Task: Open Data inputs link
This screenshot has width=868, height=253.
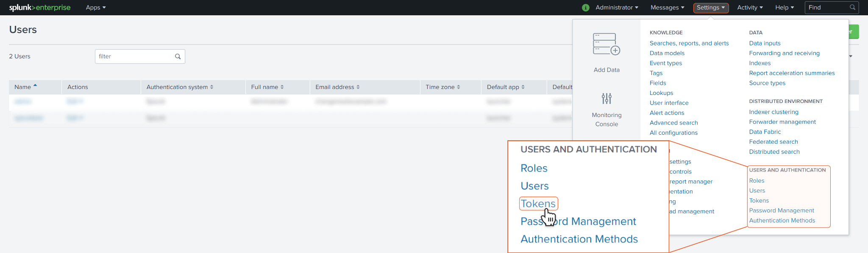Action: tap(765, 43)
